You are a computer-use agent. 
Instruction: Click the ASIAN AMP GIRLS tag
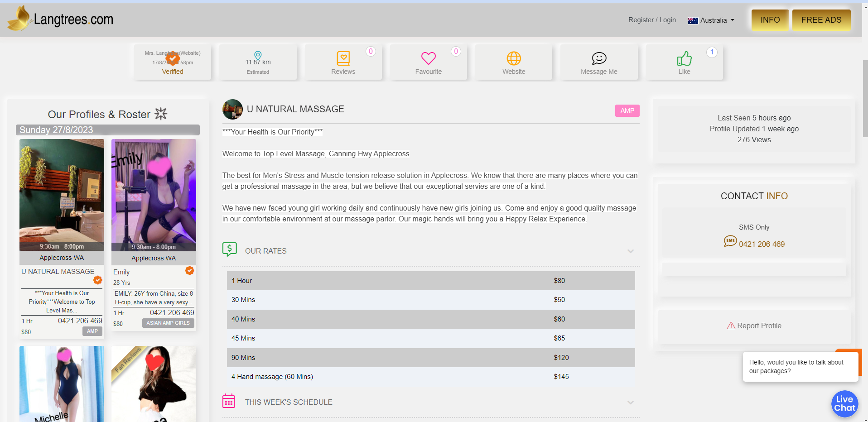(x=168, y=323)
